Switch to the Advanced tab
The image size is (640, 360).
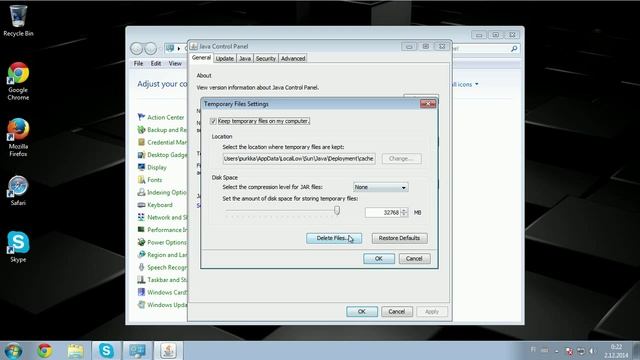[293, 58]
